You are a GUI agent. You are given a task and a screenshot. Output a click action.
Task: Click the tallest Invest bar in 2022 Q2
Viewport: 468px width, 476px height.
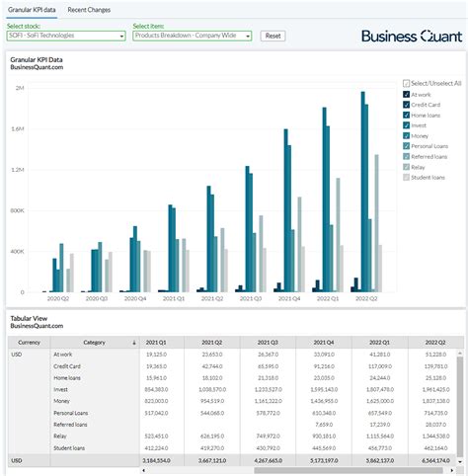click(362, 192)
